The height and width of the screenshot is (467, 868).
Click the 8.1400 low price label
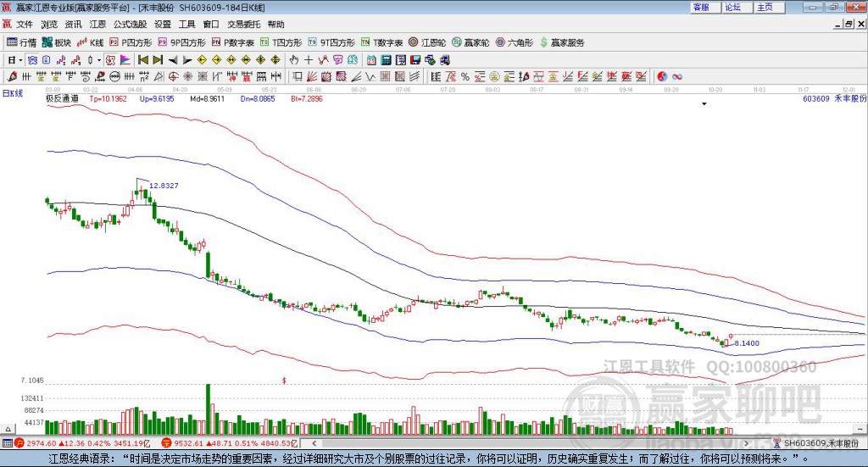747,343
